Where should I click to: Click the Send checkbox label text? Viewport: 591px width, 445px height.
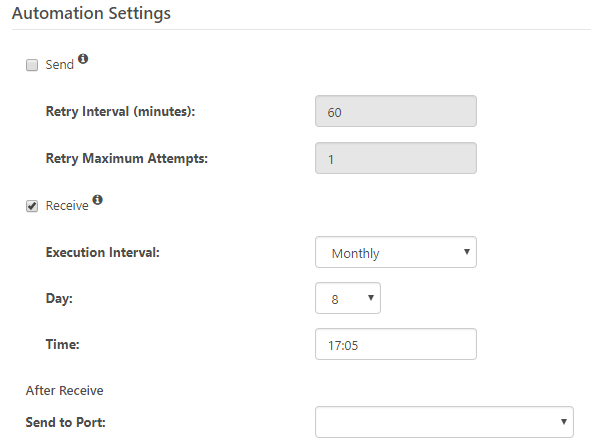[60, 65]
